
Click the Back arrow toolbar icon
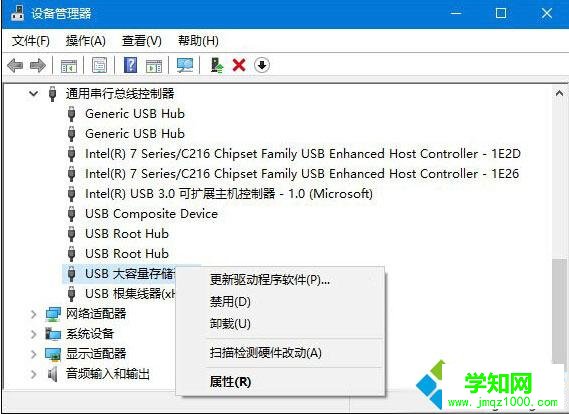coord(15,66)
